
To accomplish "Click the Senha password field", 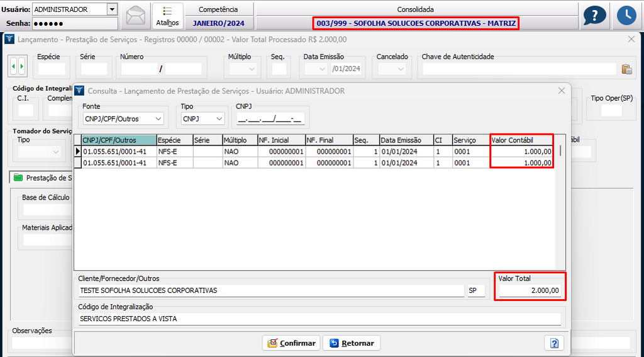I will pos(74,23).
